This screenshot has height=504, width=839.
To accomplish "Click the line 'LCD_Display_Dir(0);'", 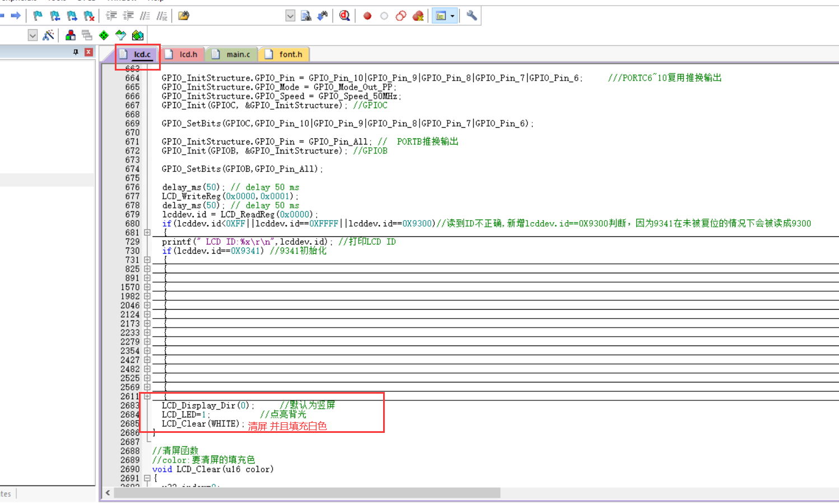I will coord(208,405).
